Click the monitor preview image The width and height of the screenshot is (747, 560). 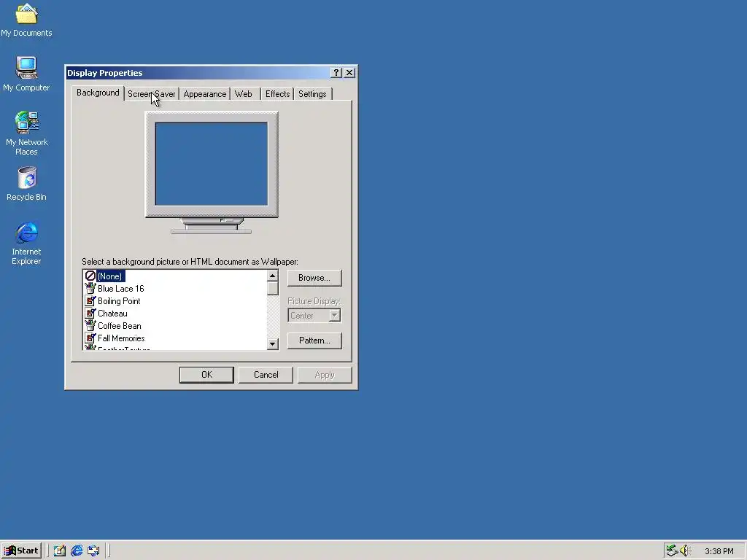tap(212, 172)
